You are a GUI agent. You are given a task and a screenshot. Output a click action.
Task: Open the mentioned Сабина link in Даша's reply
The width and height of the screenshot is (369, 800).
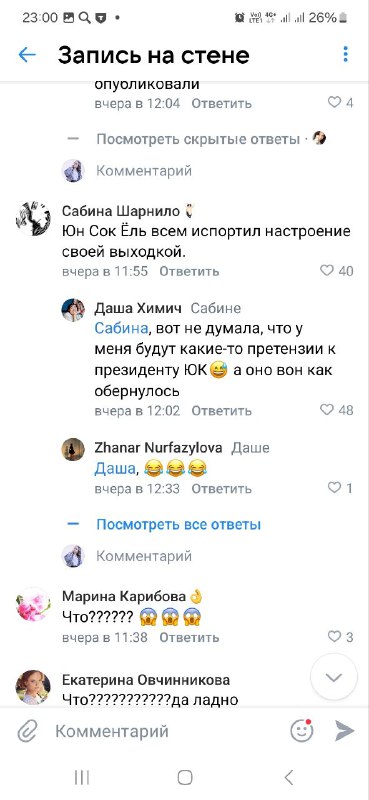pyautogui.click(x=121, y=328)
